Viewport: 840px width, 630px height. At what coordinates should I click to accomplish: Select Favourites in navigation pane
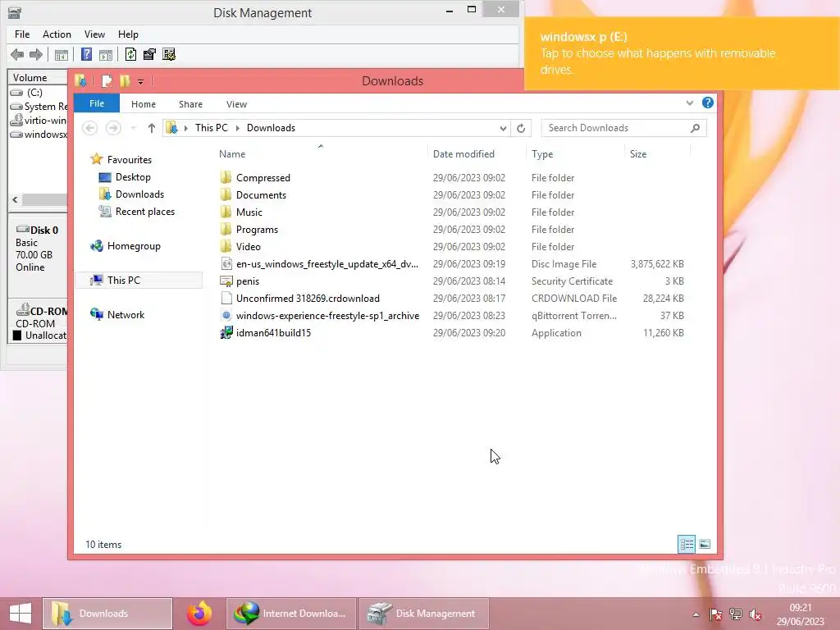[129, 160]
